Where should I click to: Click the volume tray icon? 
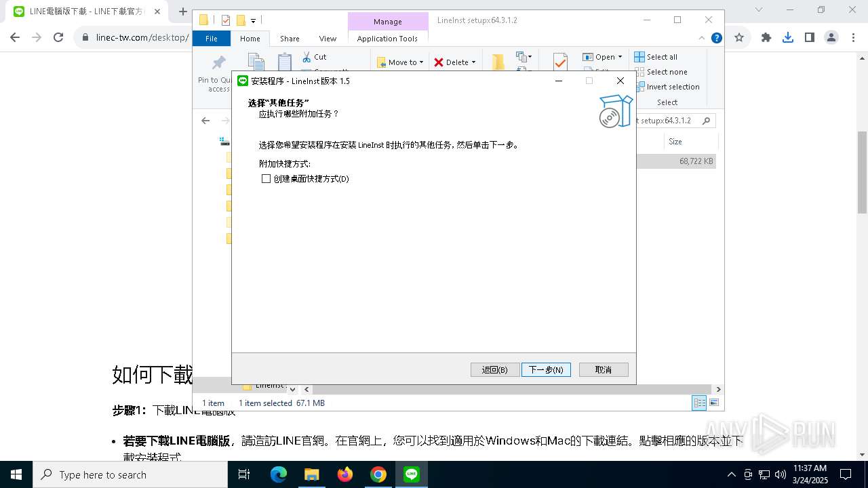(781, 474)
